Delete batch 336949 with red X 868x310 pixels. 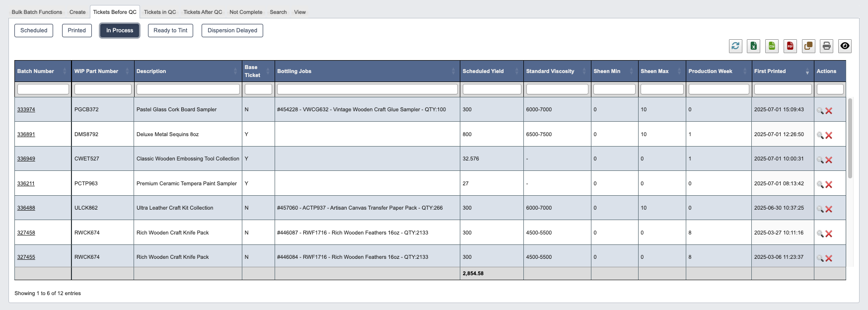point(829,160)
